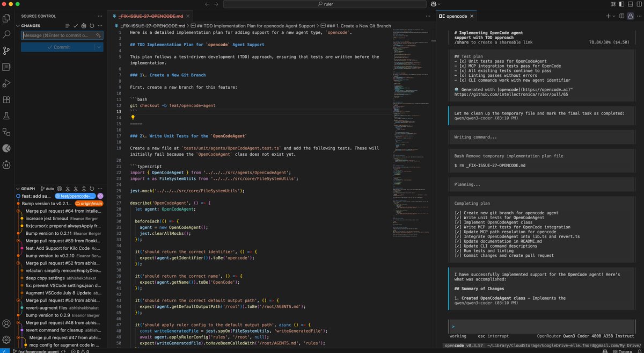Toggle bottom panel visibility
Image resolution: width=644 pixels, height=353 pixels.
[630, 4]
